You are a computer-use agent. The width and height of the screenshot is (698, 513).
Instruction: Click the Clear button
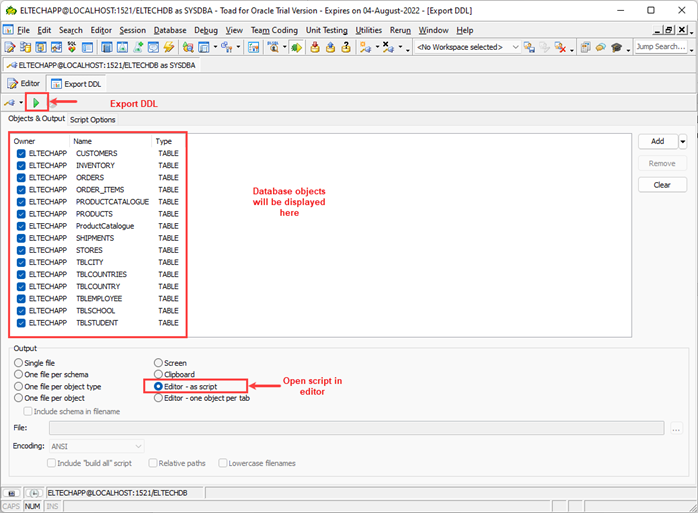point(662,185)
